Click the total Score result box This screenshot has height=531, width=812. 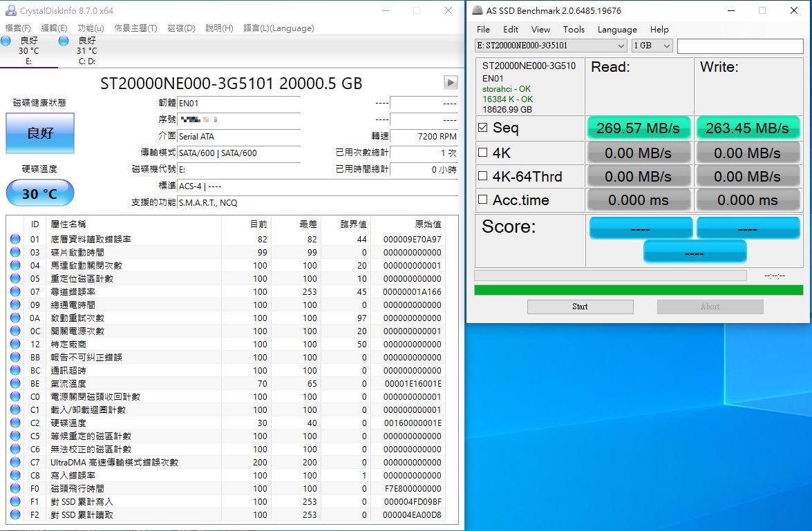pos(695,253)
